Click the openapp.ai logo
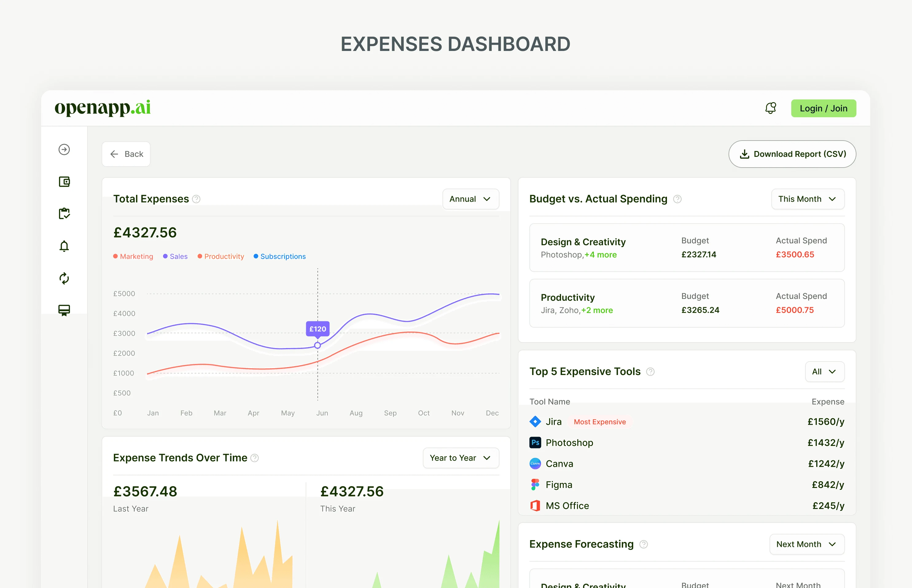Viewport: 912px width, 588px height. point(102,108)
